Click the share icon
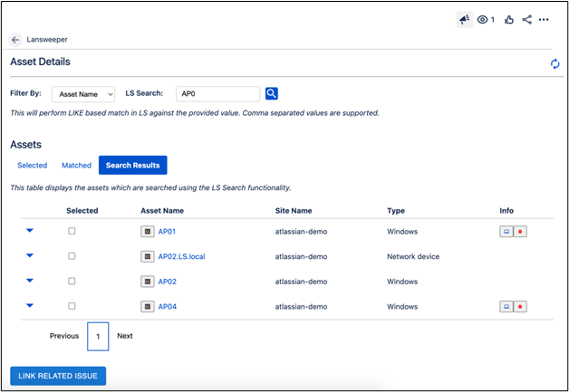Viewport: 569px width, 392px height. [527, 20]
